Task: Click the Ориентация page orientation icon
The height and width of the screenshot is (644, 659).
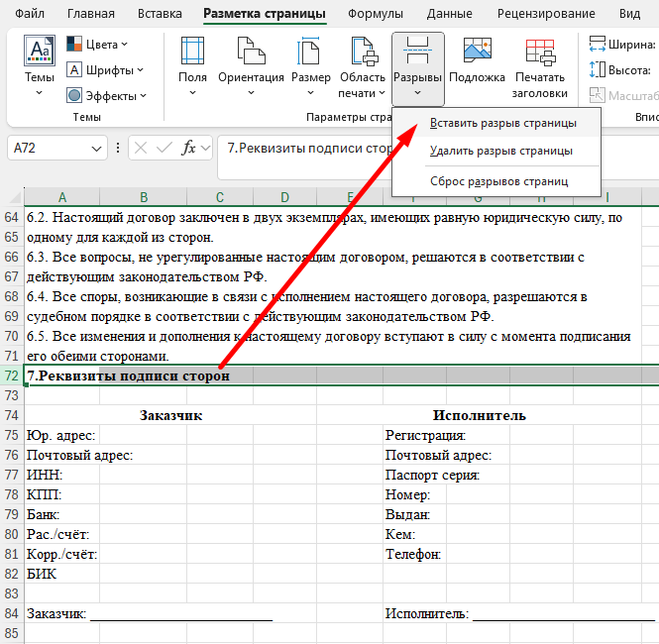Action: 251,51
